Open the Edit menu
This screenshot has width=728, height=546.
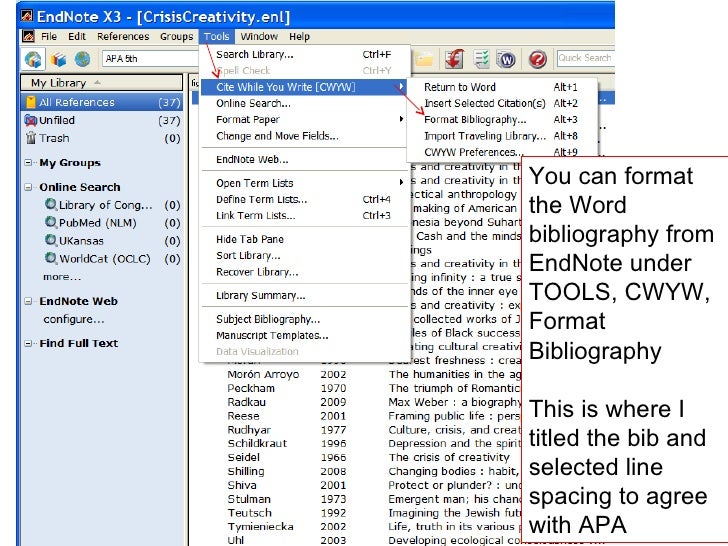coord(77,36)
